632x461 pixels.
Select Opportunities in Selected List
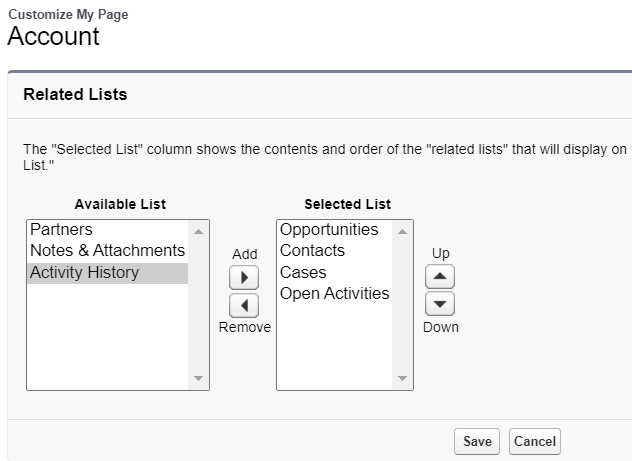[335, 230]
